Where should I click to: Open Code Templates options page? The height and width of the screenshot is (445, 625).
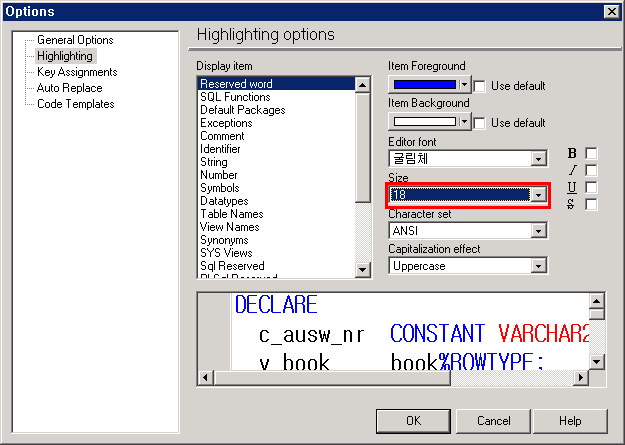click(75, 104)
